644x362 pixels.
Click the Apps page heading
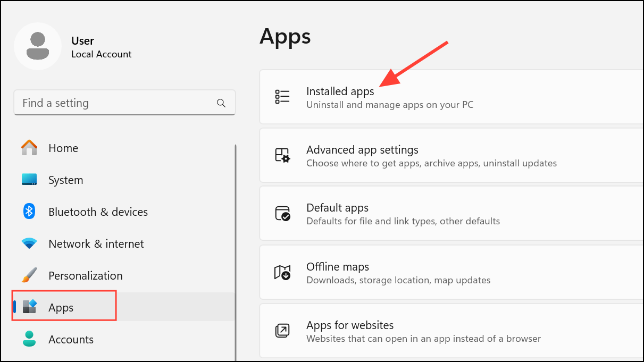click(285, 37)
